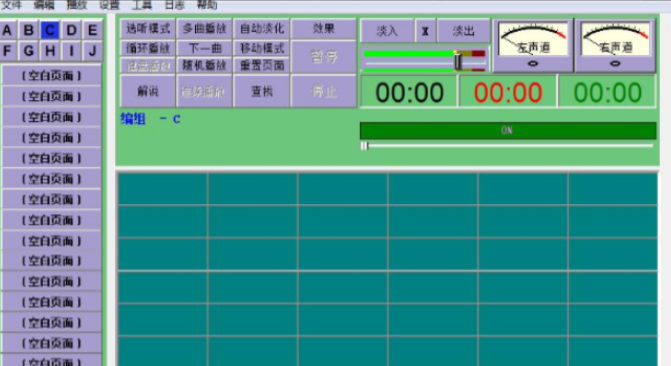Image resolution: width=671 pixels, height=366 pixels.
Task: Select the highlighted group C
Action: pos(50,30)
